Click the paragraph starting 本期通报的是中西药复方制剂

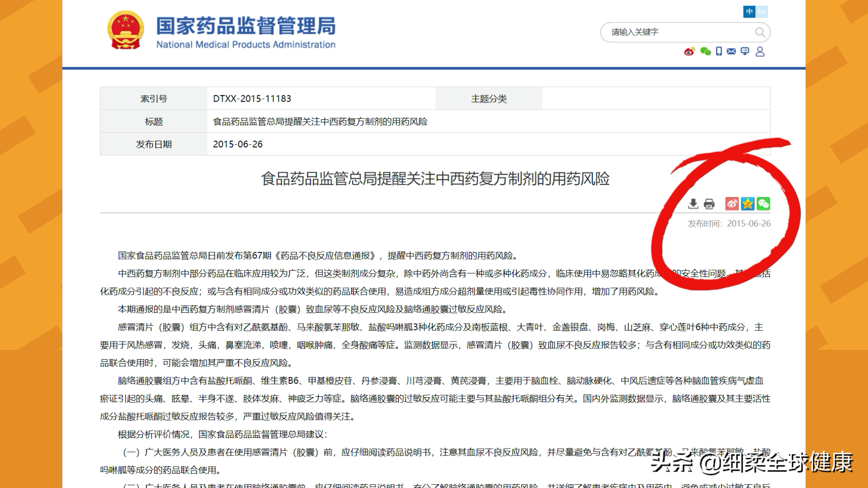tap(314, 309)
